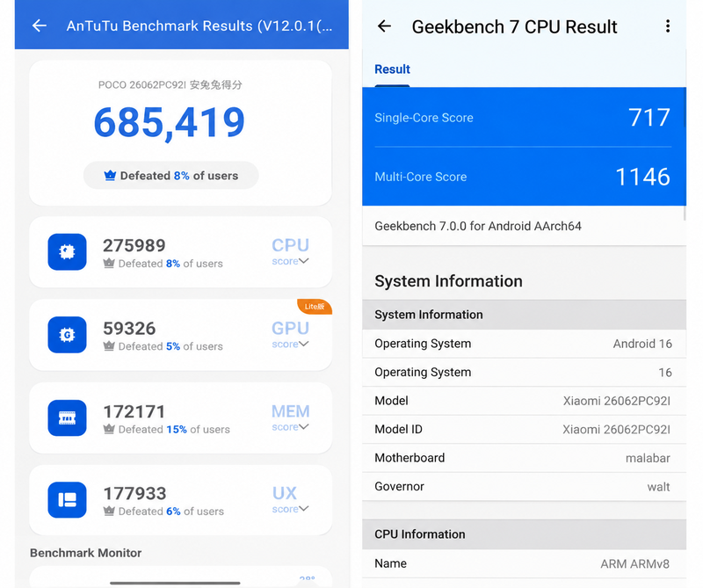This screenshot has height=588, width=703.
Task: Tap the Motherboard malabar row
Action: [523, 458]
